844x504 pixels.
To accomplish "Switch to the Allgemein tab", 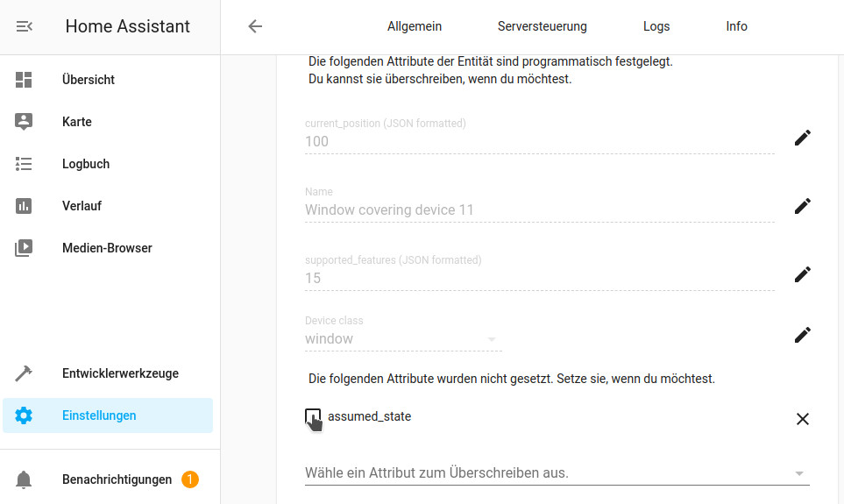I will pos(415,26).
